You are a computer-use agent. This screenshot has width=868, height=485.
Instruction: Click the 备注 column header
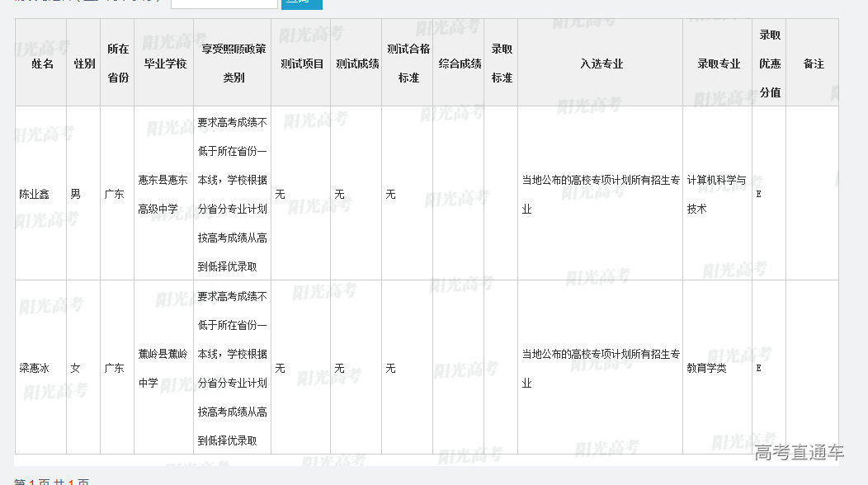click(814, 64)
